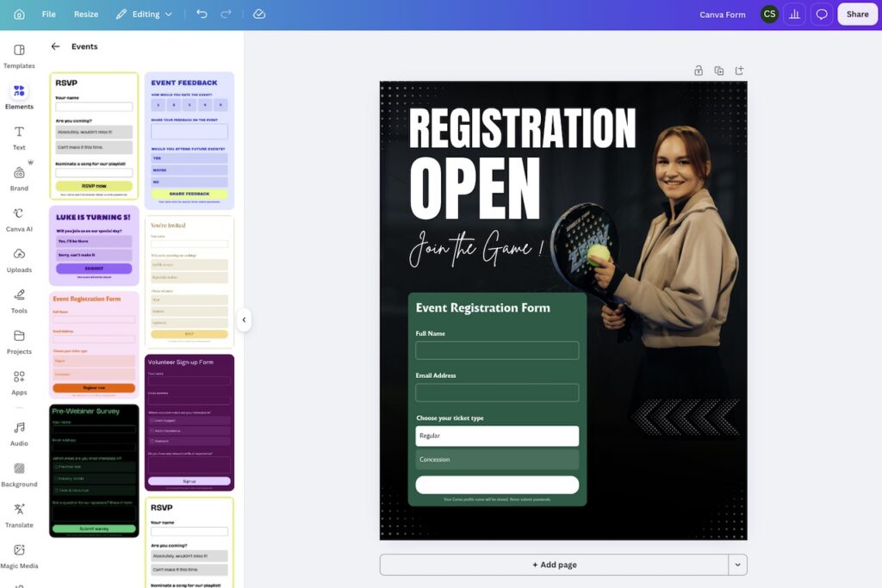Screen dimensions: 882x588
Task: Click the Email Address input field
Action: tap(497, 393)
